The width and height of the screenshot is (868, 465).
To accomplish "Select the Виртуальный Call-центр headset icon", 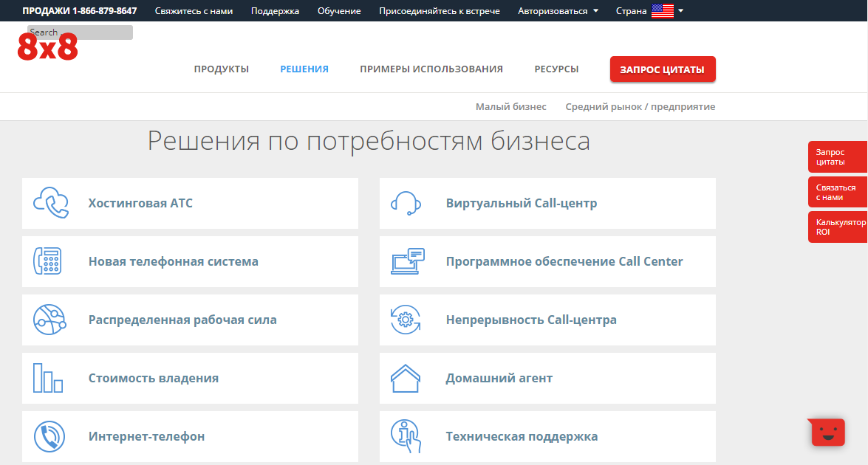I will [406, 203].
